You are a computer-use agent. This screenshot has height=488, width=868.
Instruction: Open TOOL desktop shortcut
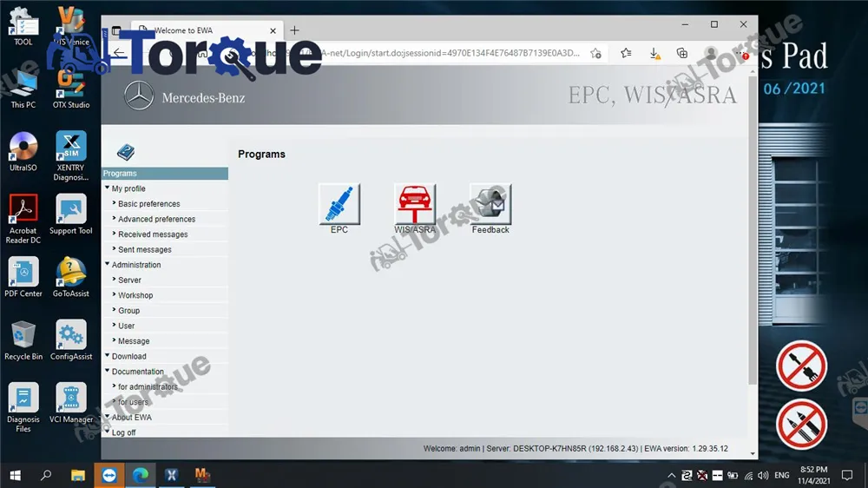[x=23, y=27]
